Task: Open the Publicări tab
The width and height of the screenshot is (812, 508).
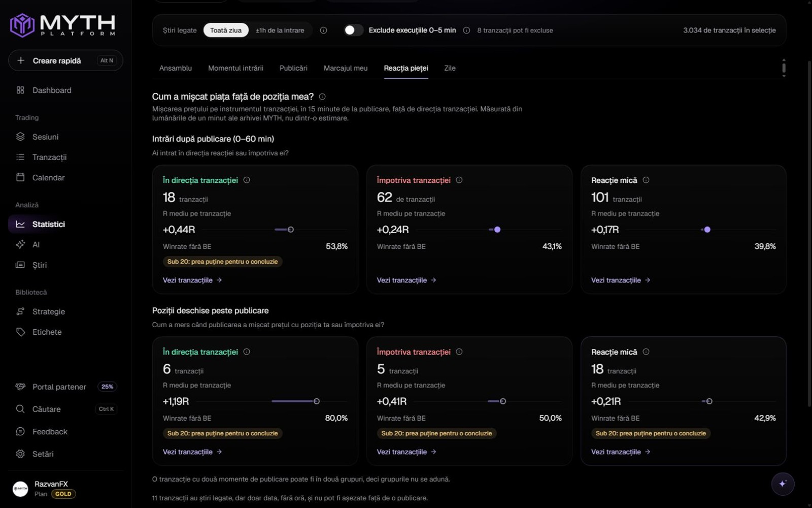Action: pos(293,68)
